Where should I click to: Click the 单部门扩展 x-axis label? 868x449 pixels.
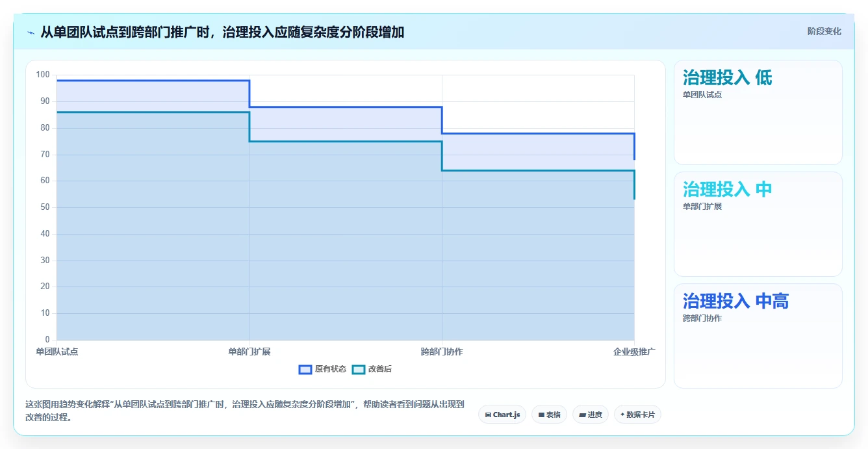(x=249, y=352)
